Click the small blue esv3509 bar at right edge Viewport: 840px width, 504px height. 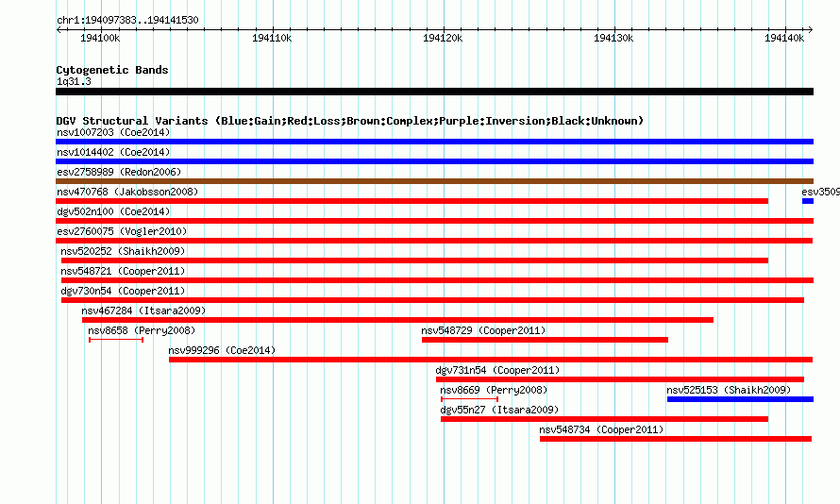tap(808, 201)
